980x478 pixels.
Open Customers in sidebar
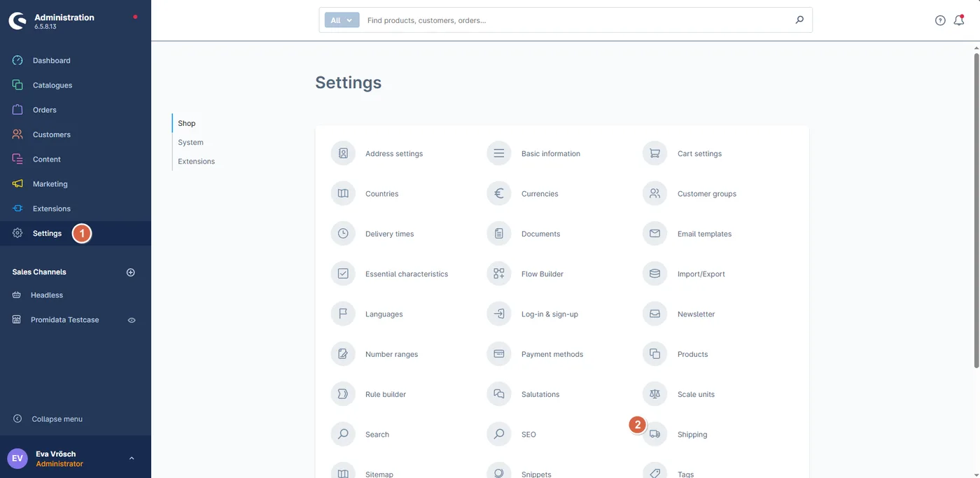76,134
